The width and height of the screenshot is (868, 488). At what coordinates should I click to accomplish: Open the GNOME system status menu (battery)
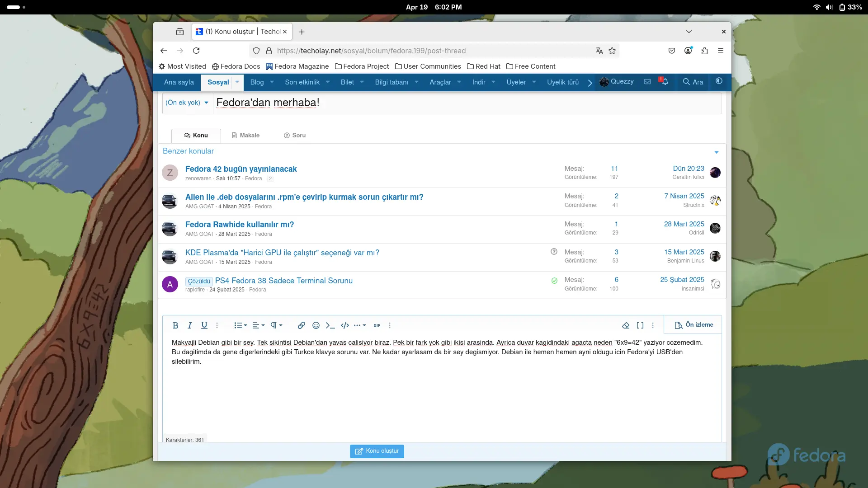coord(837,7)
